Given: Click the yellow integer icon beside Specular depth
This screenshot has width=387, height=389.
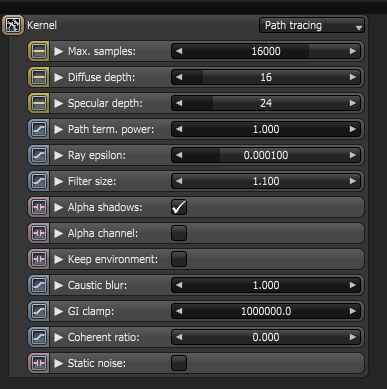Looking at the screenshot, I should (x=39, y=103).
